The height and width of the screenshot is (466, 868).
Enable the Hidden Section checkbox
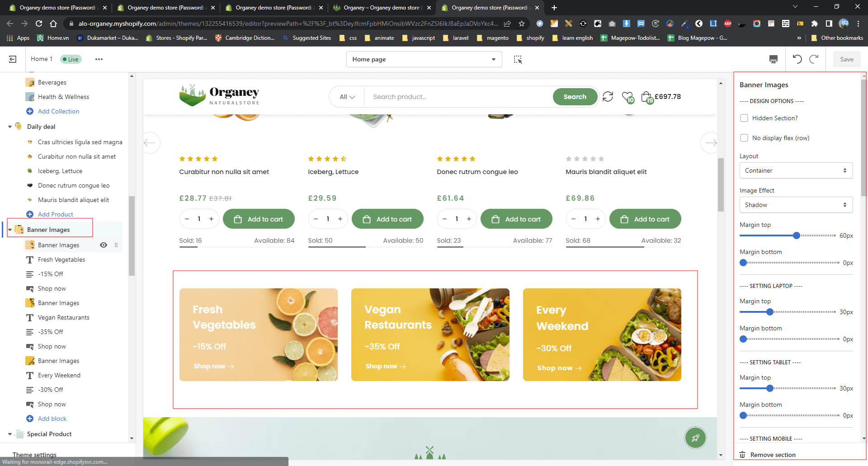(744, 118)
